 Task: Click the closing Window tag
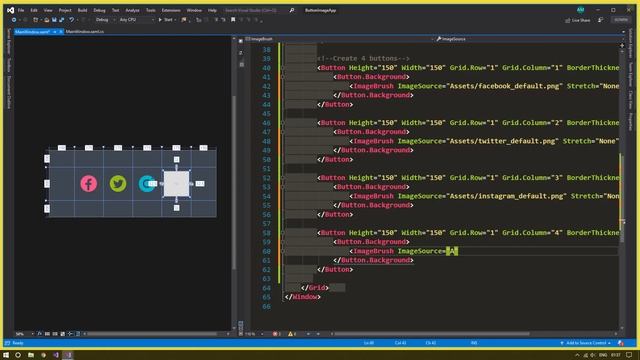tap(302, 297)
